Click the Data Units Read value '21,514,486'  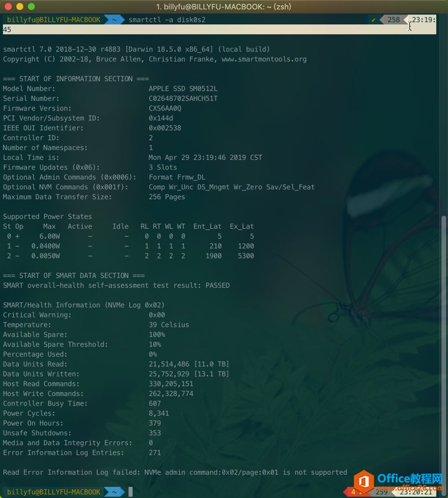[x=169, y=364]
